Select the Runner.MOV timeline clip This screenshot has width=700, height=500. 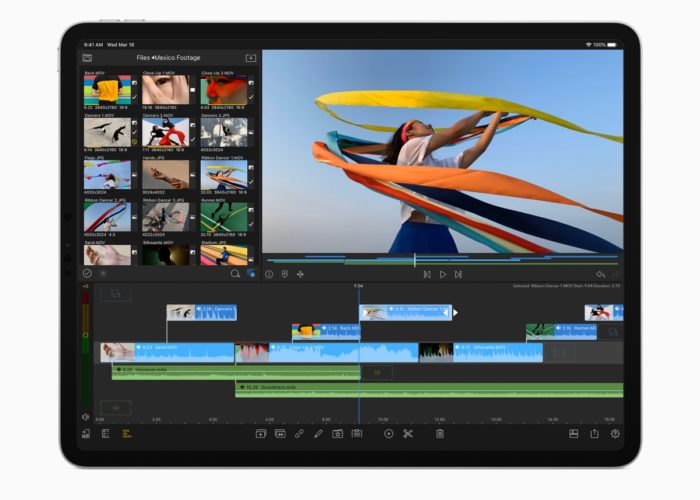(561, 332)
